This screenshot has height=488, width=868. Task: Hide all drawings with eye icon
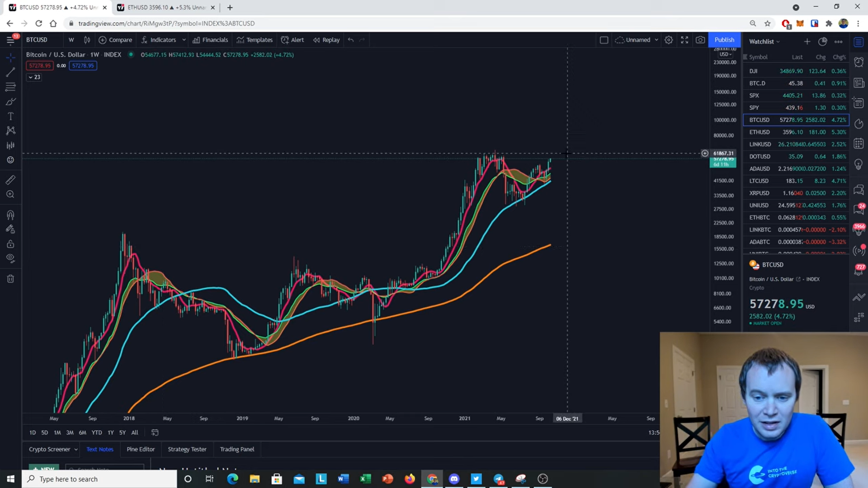pos(10,258)
